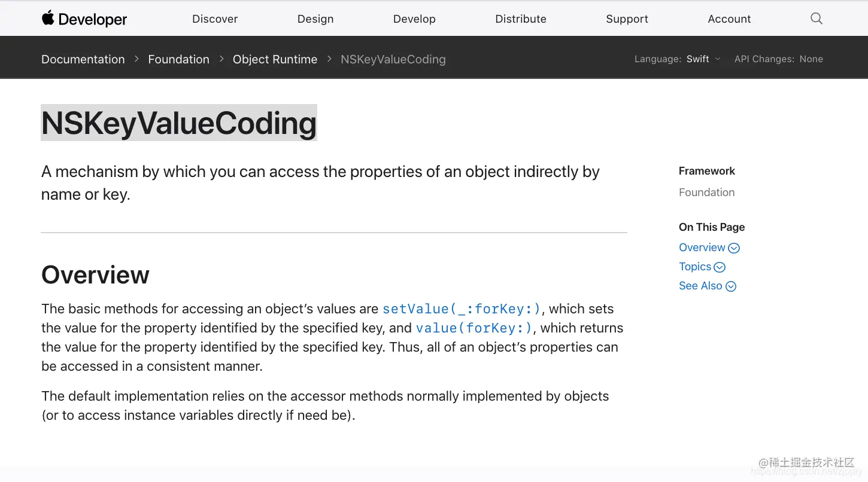Viewport: 868px width, 482px height.
Task: Click the Topics section chevron icon
Action: tap(720, 267)
